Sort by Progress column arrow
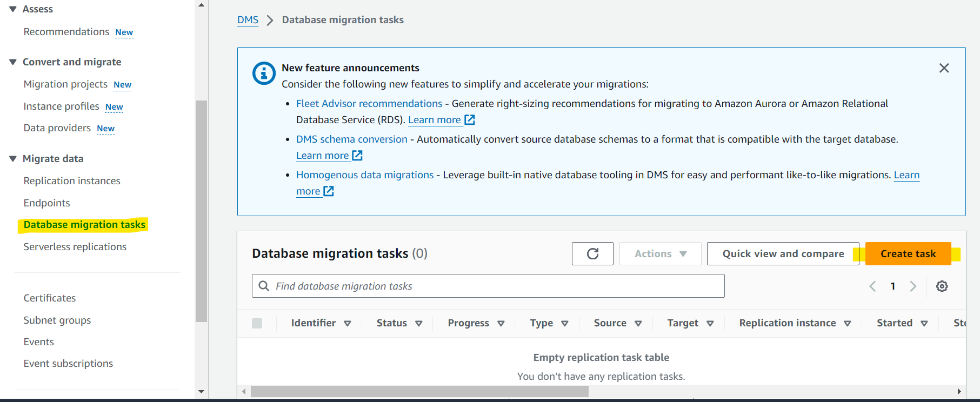Image resolution: width=980 pixels, height=402 pixels. (x=501, y=324)
